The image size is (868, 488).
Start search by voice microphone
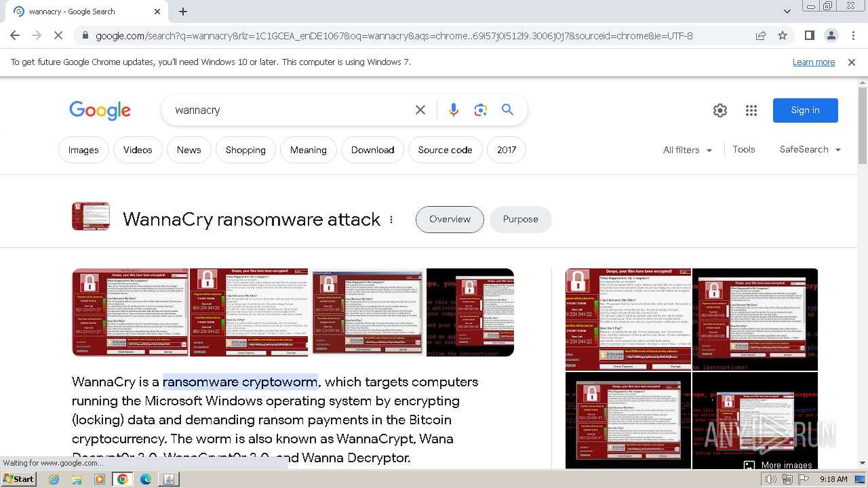454,110
